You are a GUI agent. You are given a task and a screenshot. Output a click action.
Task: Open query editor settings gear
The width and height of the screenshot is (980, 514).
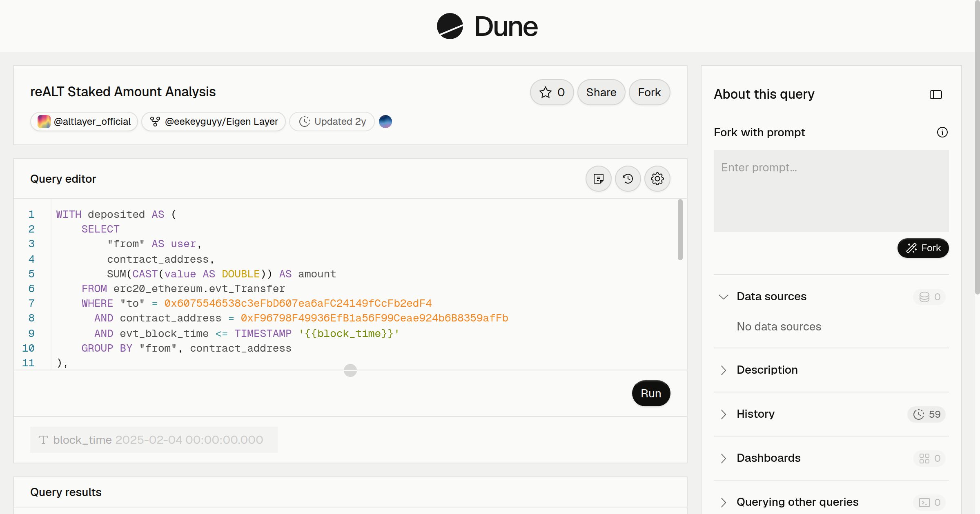point(657,179)
